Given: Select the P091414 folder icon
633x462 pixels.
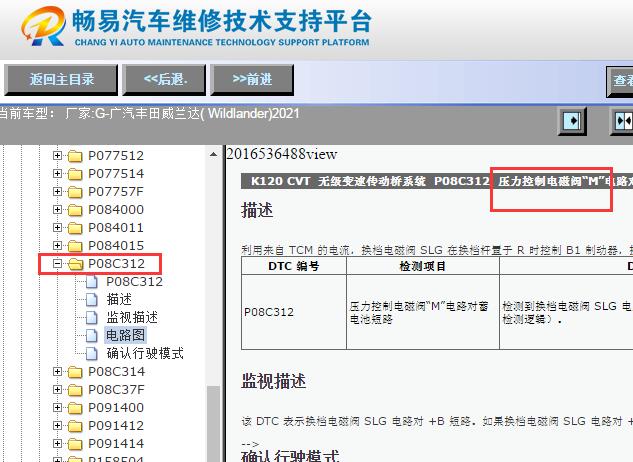Looking at the screenshot, I should (x=75, y=444).
